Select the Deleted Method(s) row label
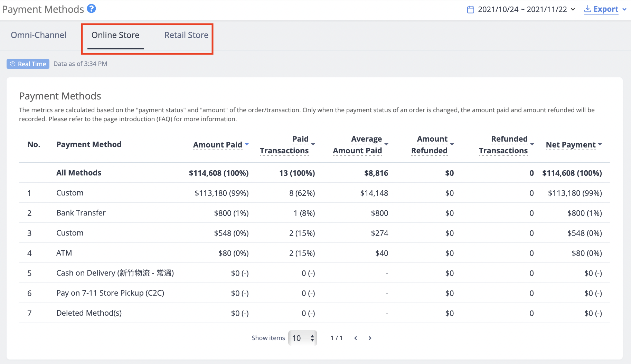The width and height of the screenshot is (631, 364). coord(89,313)
